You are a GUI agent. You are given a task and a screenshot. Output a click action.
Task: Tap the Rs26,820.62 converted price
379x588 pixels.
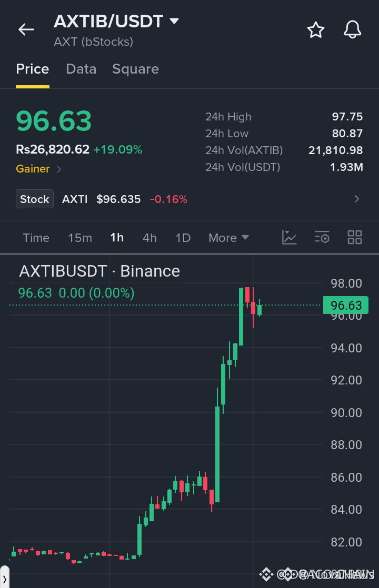point(53,149)
